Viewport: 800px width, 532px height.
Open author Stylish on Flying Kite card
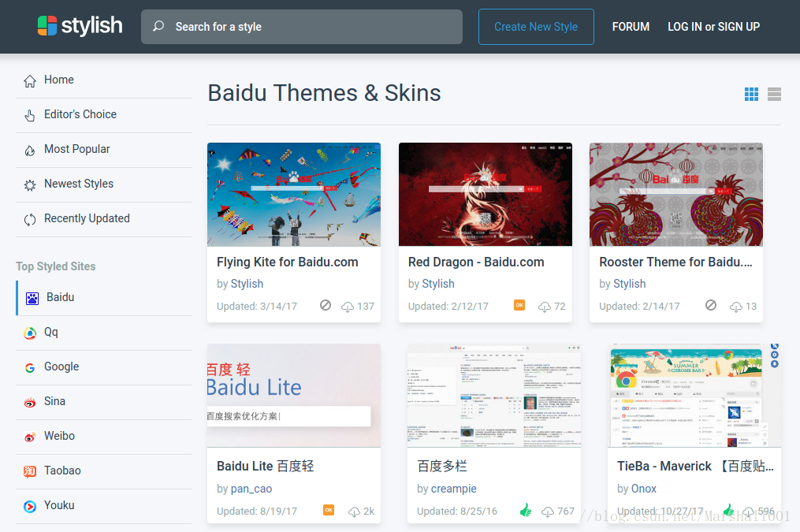point(247,284)
